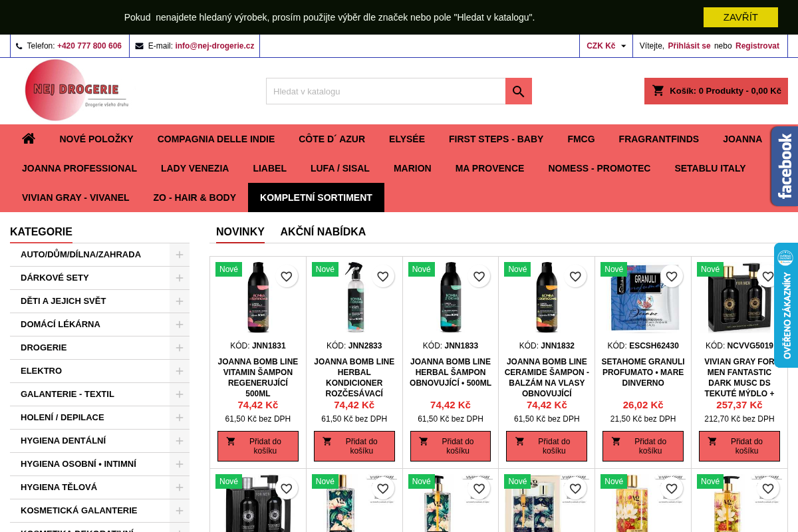The height and width of the screenshot is (532, 798).
Task: Expand the ELEKTRO category
Action: point(180,371)
